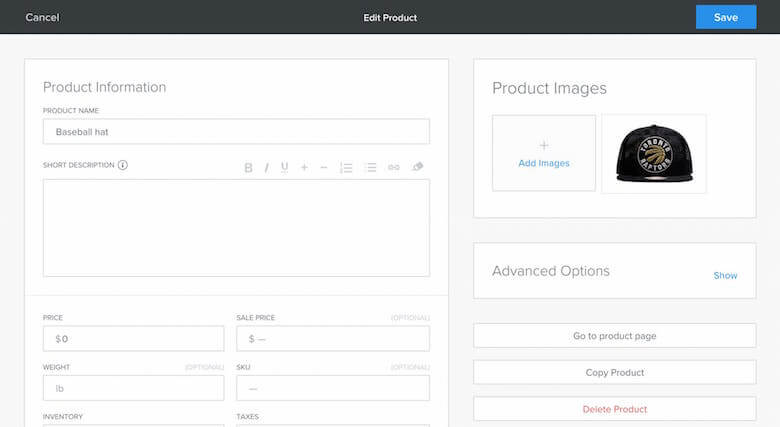The width and height of the screenshot is (780, 427).
Task: Click the eraser clear formatting icon
Action: click(418, 167)
